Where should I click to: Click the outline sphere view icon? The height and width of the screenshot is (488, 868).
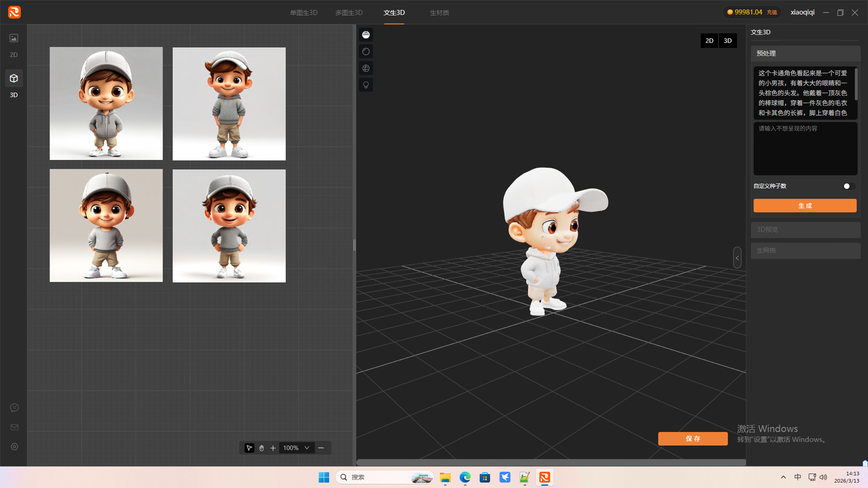[x=366, y=52]
